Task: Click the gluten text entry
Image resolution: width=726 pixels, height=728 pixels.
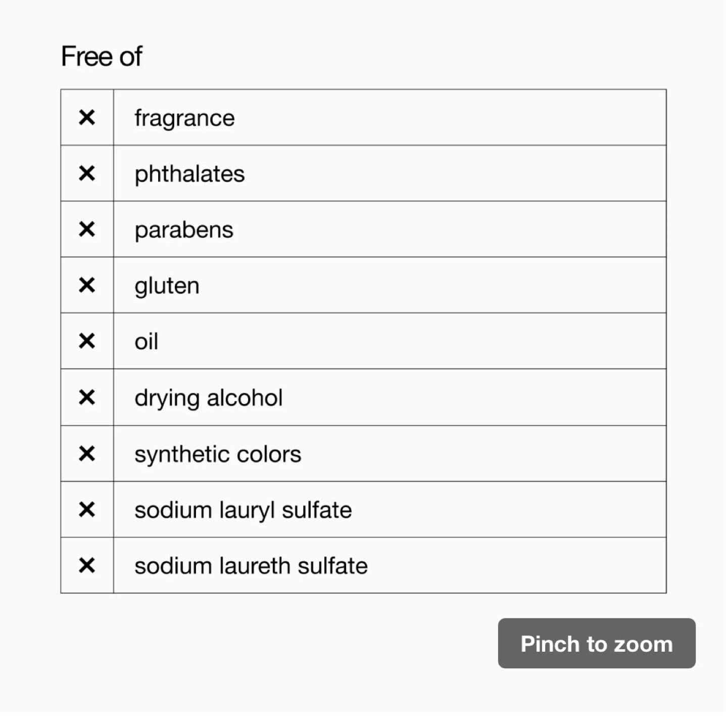Action: tap(167, 286)
